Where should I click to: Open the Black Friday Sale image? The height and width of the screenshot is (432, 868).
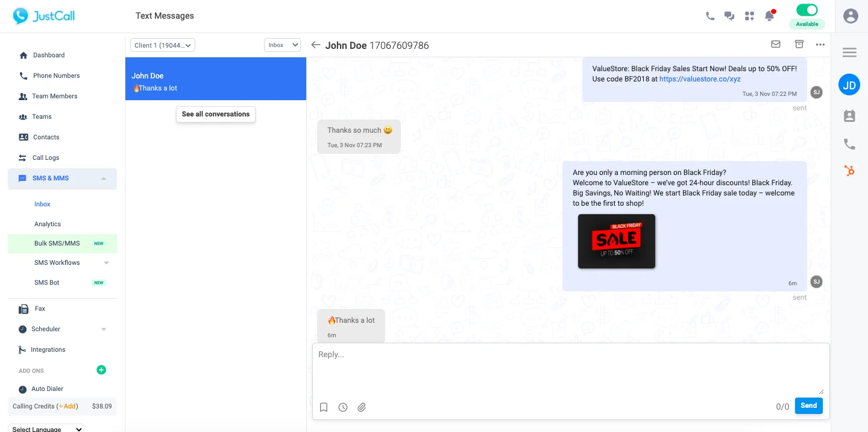point(617,241)
